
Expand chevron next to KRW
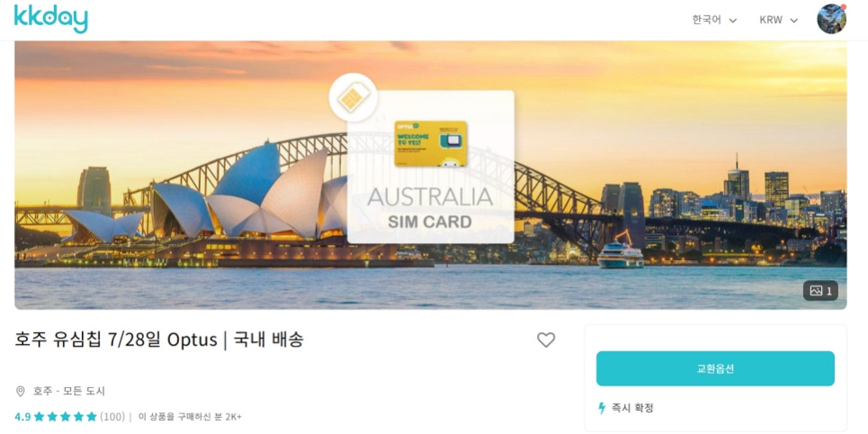click(x=794, y=21)
